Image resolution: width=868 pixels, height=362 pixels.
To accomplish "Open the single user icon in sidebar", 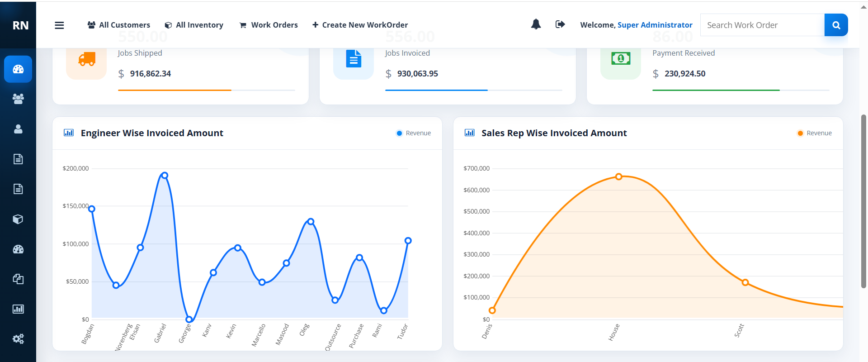I will pos(18,129).
